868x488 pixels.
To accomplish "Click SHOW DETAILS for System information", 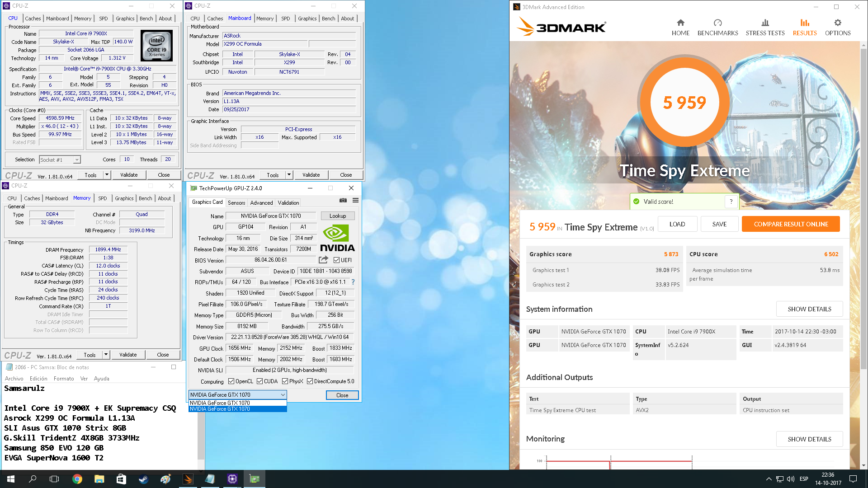I will click(809, 309).
